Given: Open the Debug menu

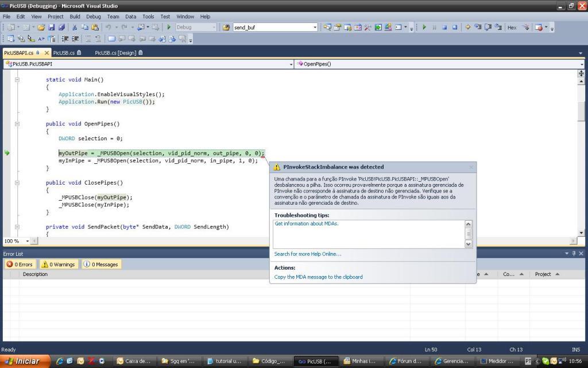Looking at the screenshot, I should point(94,17).
